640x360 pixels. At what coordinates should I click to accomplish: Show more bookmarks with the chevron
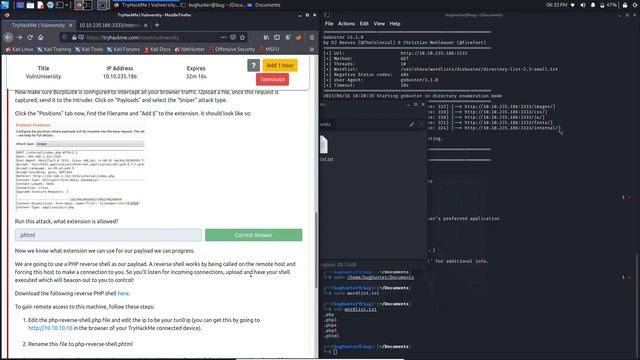click(311, 49)
